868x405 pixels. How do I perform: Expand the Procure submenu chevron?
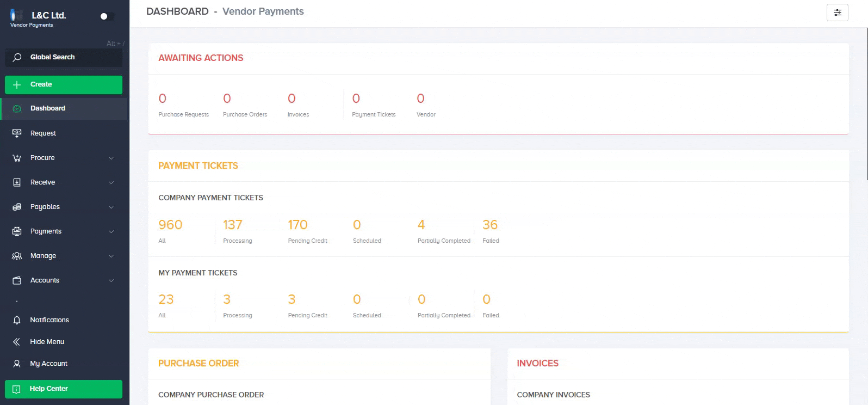coord(111,158)
